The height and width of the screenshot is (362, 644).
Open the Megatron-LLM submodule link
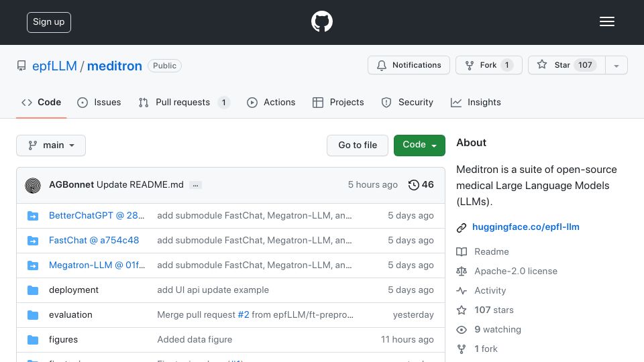click(97, 265)
